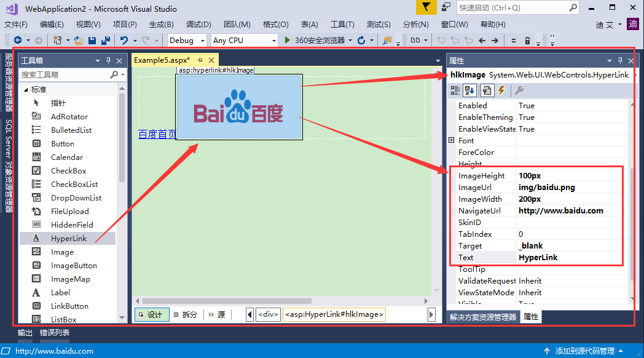Image resolution: width=644 pixels, height=358 pixels.
Task: Open the Edit menu
Action: pos(52,25)
